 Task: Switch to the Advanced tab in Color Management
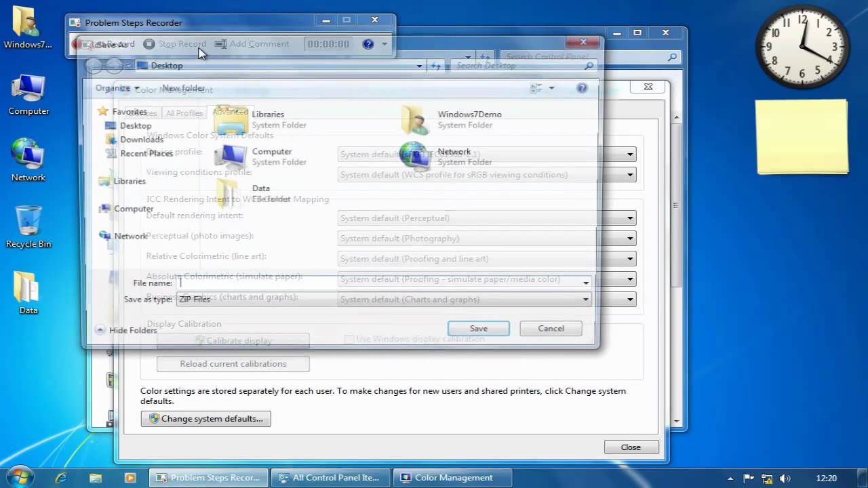231,112
